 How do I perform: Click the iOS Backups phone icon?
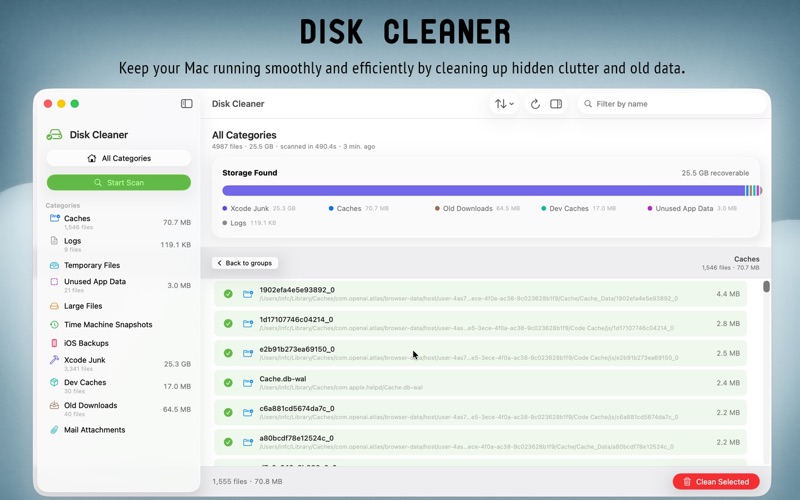(x=54, y=343)
